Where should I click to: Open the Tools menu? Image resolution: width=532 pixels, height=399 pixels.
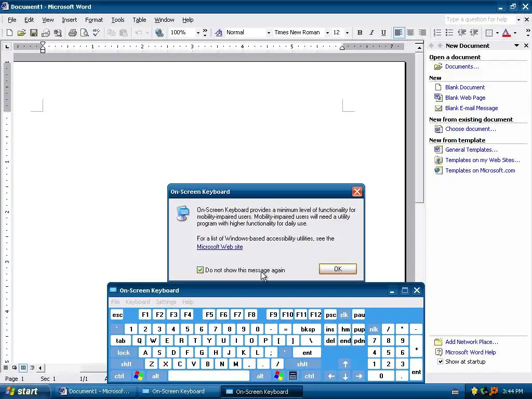coord(118,20)
